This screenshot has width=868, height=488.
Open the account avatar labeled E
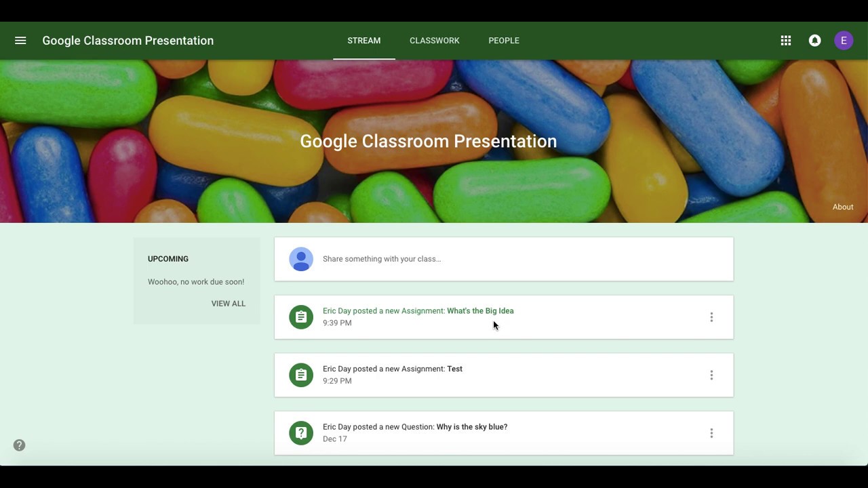click(844, 41)
